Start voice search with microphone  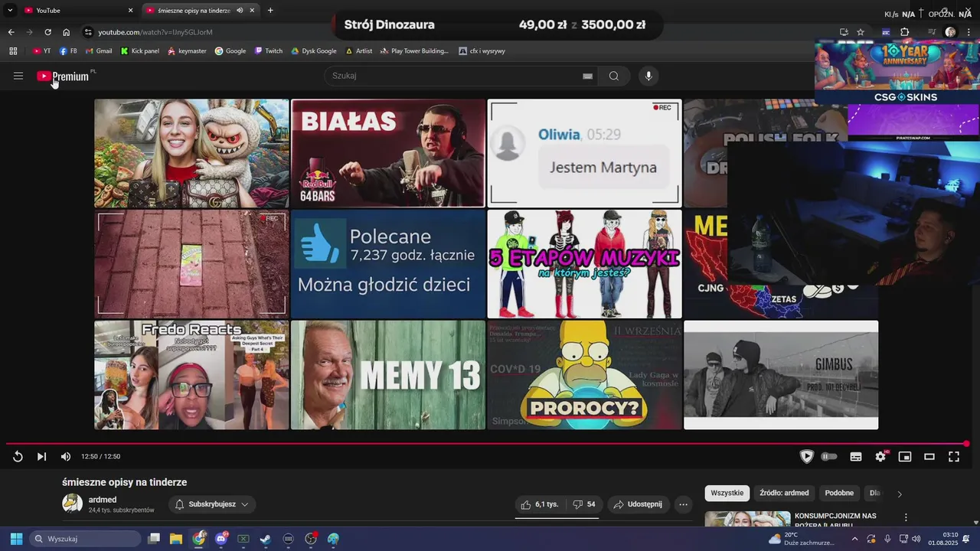click(x=648, y=76)
